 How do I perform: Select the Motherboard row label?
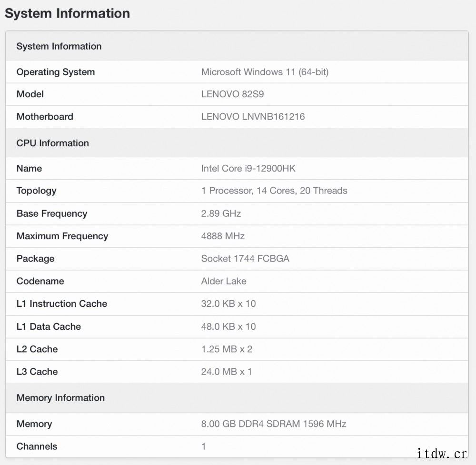click(45, 117)
